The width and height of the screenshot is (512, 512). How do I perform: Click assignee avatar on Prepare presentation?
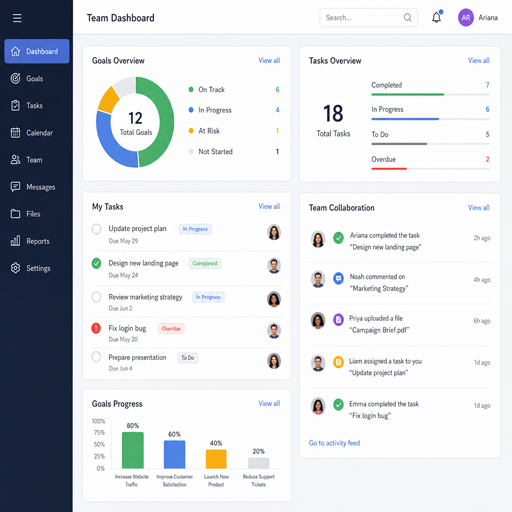tap(274, 361)
